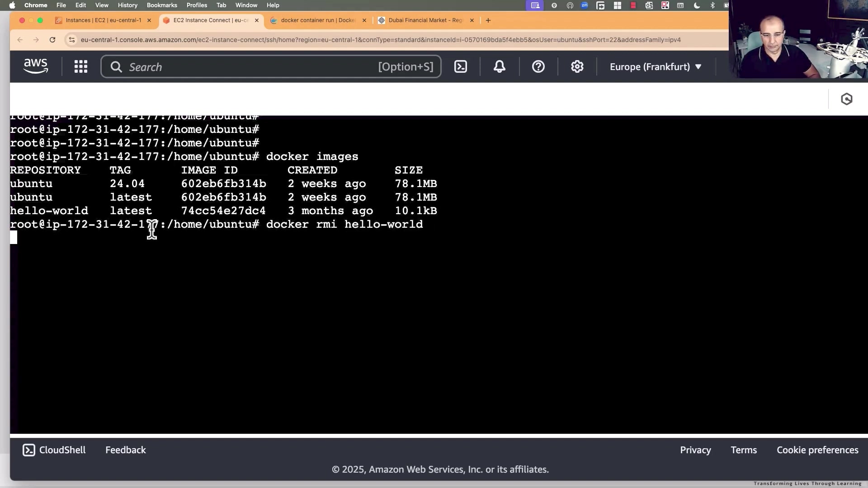The width and height of the screenshot is (868, 488).
Task: Open Cookie preferences
Action: tap(817, 450)
